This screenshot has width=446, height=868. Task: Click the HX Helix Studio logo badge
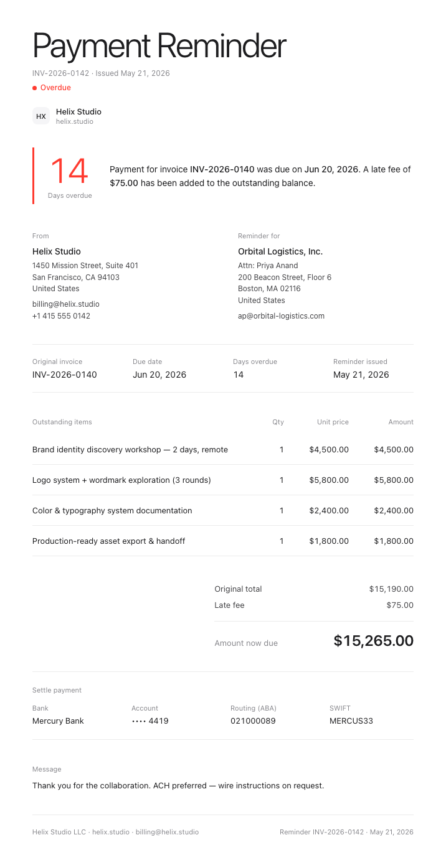tap(41, 116)
